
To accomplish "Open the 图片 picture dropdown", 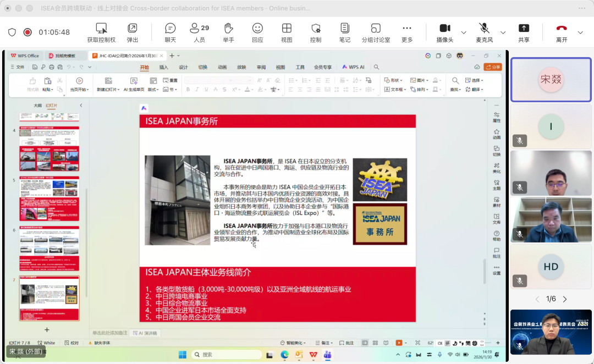I will (419, 80).
